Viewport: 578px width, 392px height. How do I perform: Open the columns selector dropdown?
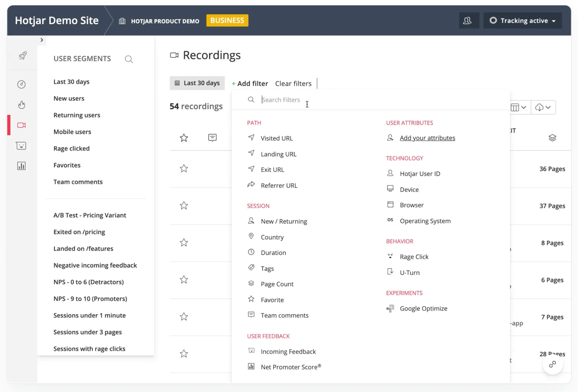519,107
